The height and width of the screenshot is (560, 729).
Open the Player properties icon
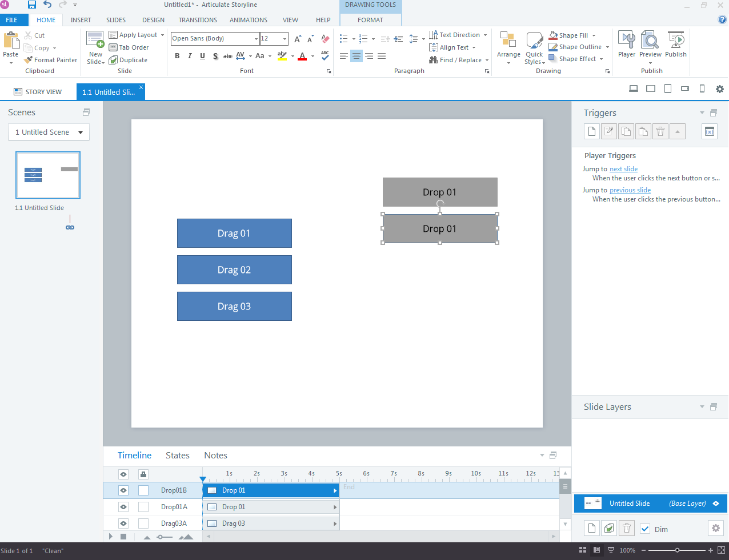point(626,41)
